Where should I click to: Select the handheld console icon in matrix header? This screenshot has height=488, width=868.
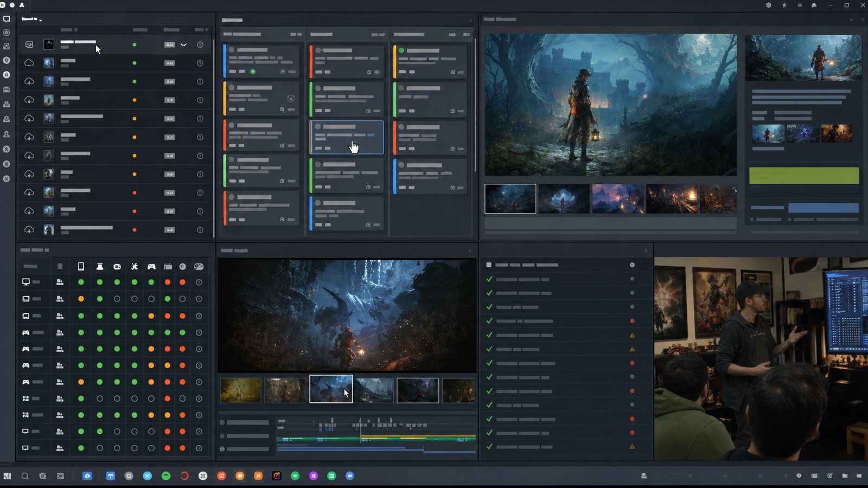(117, 266)
